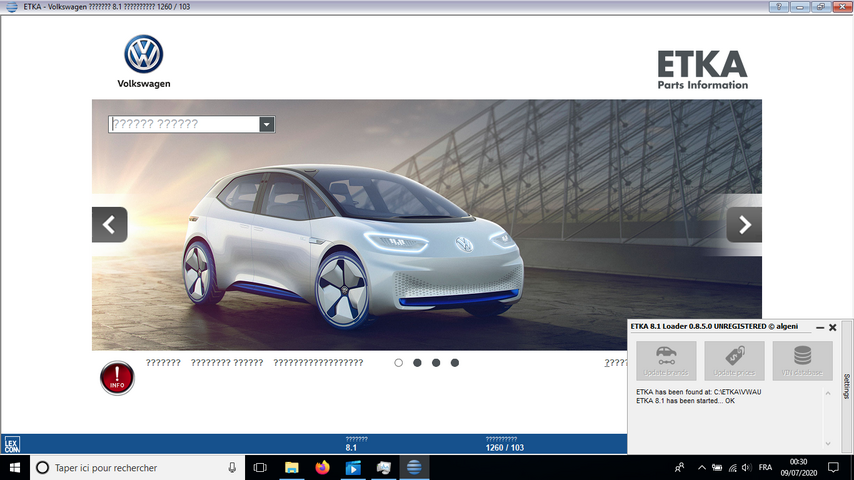Minimize the ETKA Loader panel
854x480 pixels.
click(820, 327)
